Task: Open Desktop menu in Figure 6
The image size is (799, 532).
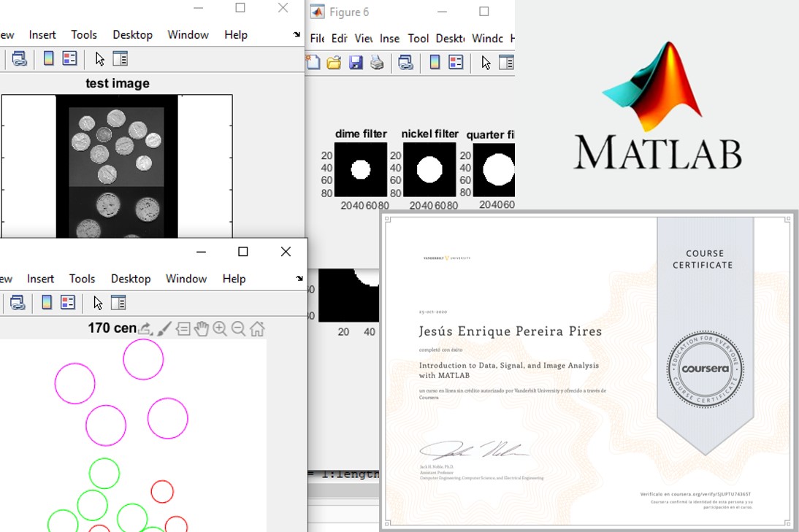Action: [x=450, y=38]
